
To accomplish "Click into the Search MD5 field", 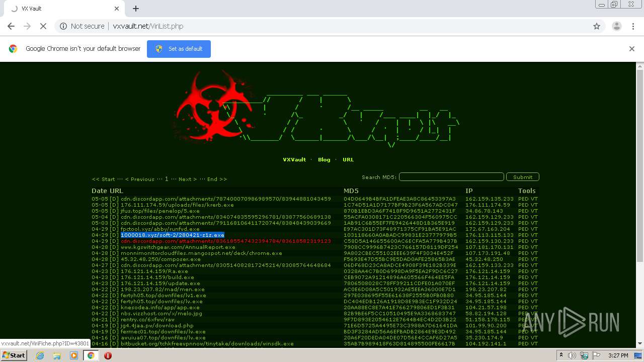I will (451, 177).
